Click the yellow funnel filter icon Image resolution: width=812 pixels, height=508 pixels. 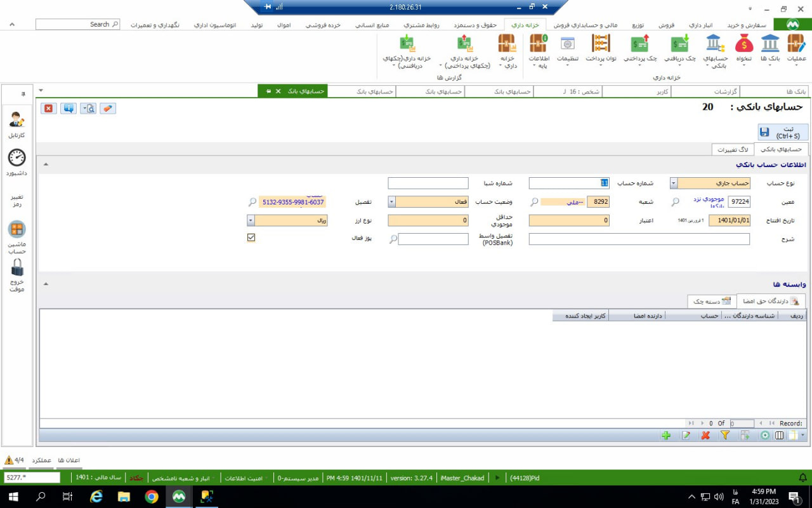click(x=725, y=436)
